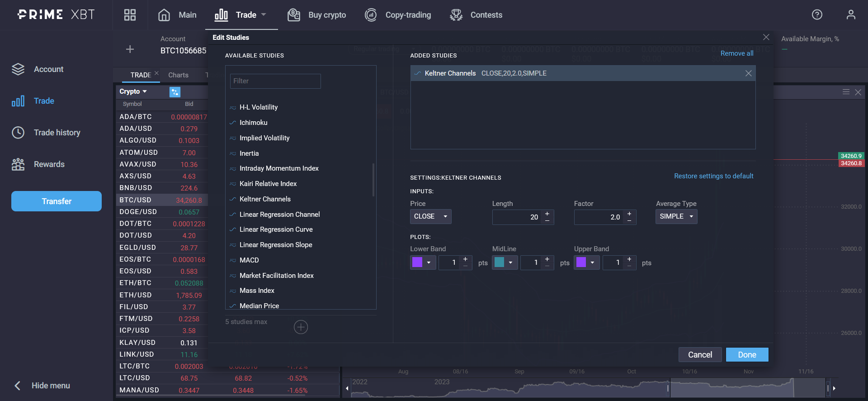Select the TRADE tab
This screenshot has height=401, width=868.
[141, 75]
